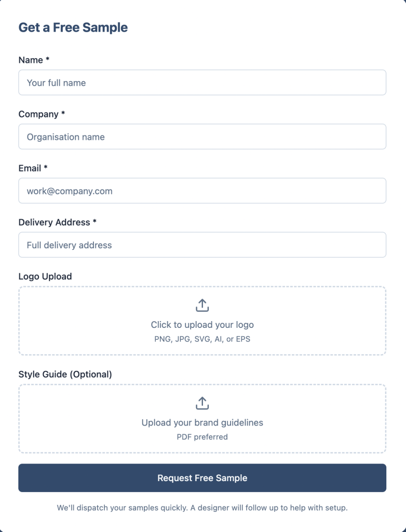Click the 'PNG, JPG, SVG, AI, or EPS' hint
Screen dimensions: 406x532
tap(202, 339)
